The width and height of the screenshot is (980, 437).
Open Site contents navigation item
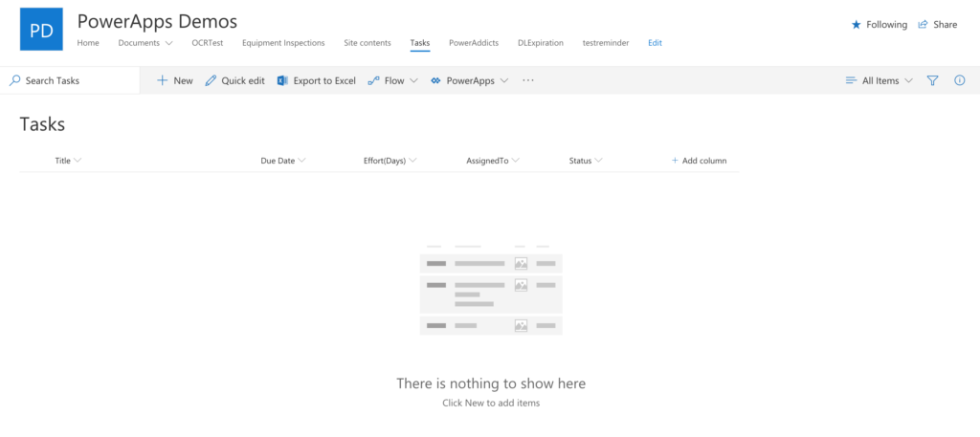tap(367, 43)
